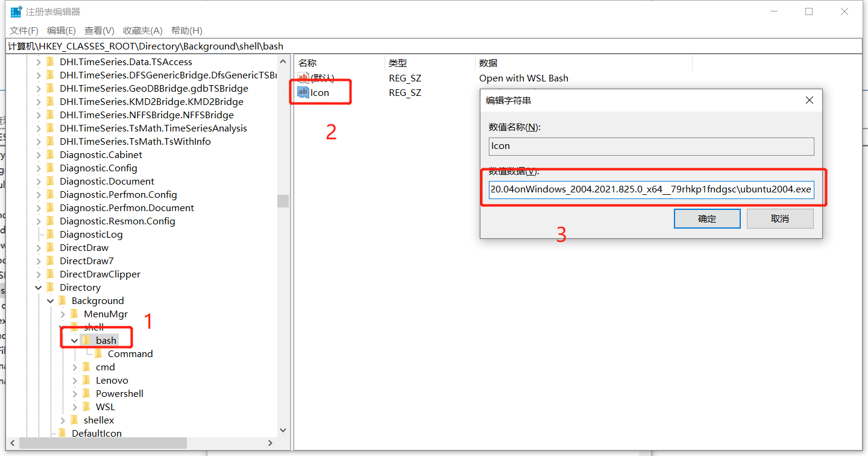Select DHI.TimeSeries.TsMath.TsWithInfo tree item

pyautogui.click(x=135, y=141)
